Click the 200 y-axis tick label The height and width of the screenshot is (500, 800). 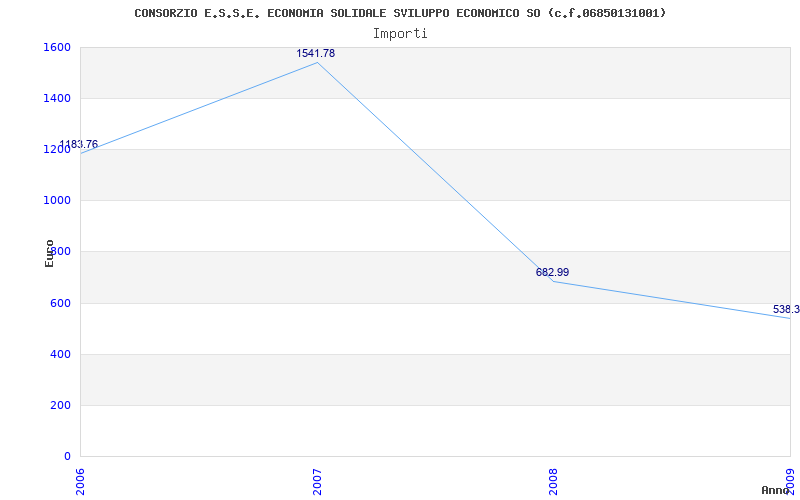click(60, 405)
